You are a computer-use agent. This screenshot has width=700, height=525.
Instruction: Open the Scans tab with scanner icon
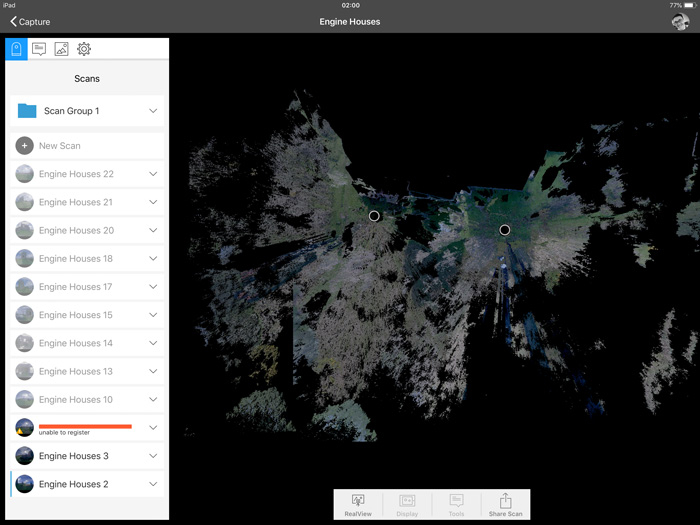tap(16, 49)
